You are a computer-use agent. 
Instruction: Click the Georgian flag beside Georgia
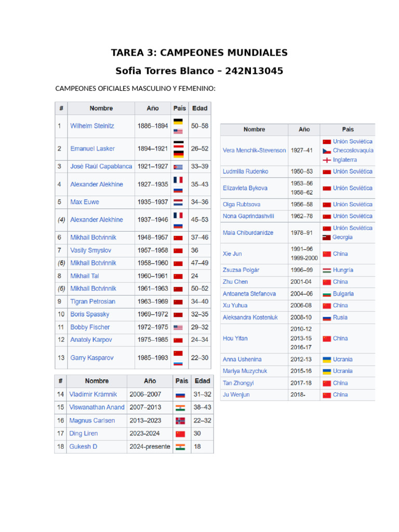[326, 237]
